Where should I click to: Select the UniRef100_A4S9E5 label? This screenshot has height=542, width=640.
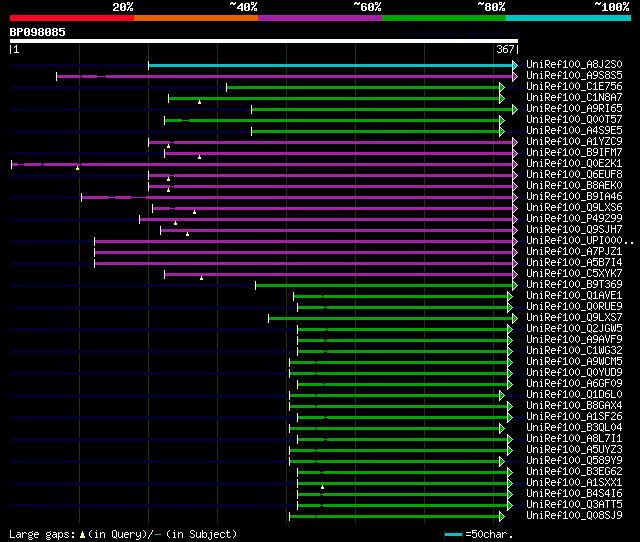(574, 131)
